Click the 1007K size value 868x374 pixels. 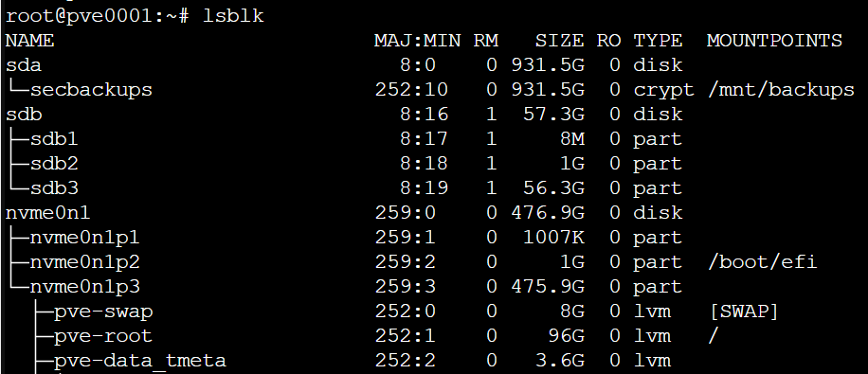pyautogui.click(x=553, y=238)
